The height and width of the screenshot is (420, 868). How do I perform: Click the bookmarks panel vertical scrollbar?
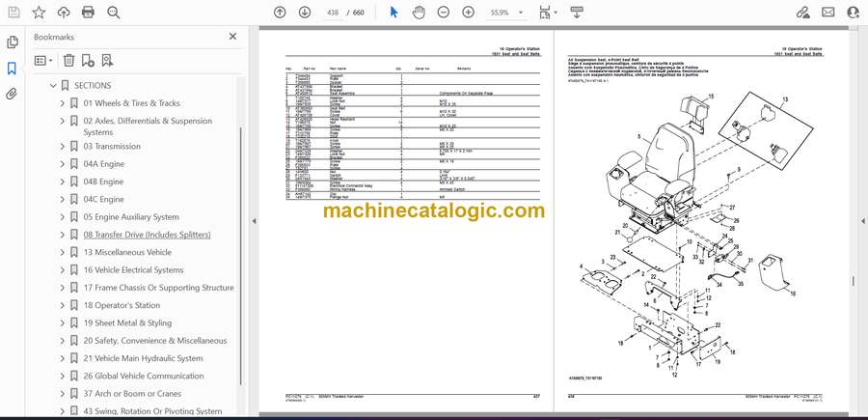[241, 256]
